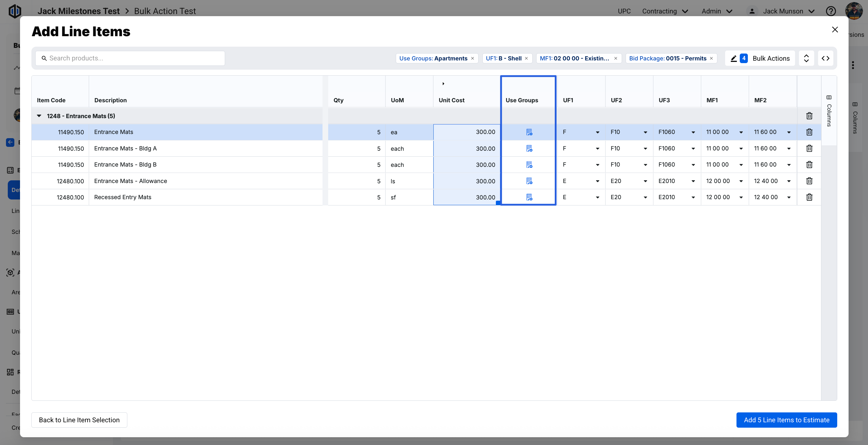Image resolution: width=868 pixels, height=445 pixels.
Task: Open MF2 dropdown for Recessed Entry Mats row
Action: (x=788, y=197)
